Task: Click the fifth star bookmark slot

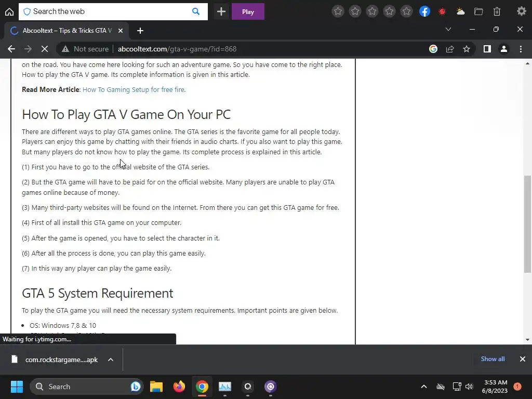Action: [x=406, y=11]
